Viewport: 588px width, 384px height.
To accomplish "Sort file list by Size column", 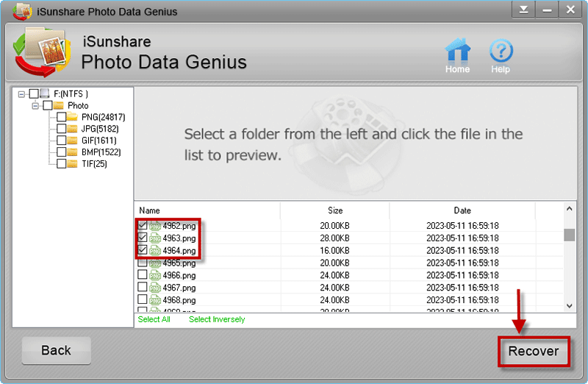I will [x=335, y=210].
